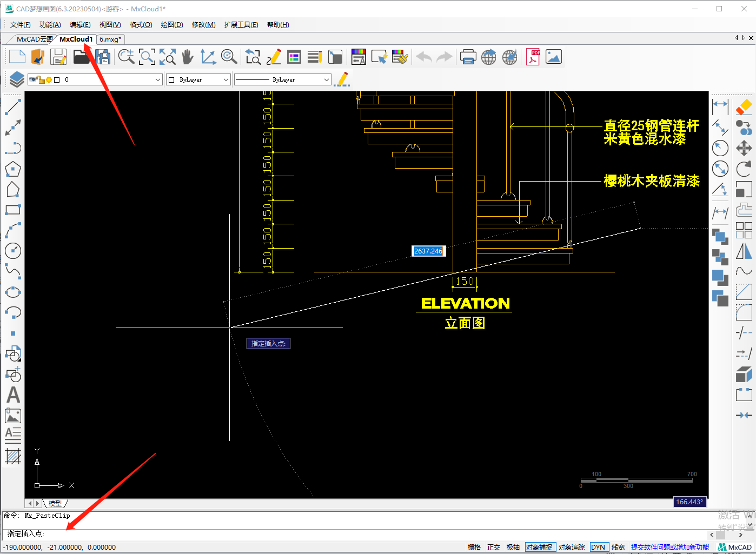Select the Circle drawing tool

(x=13, y=251)
